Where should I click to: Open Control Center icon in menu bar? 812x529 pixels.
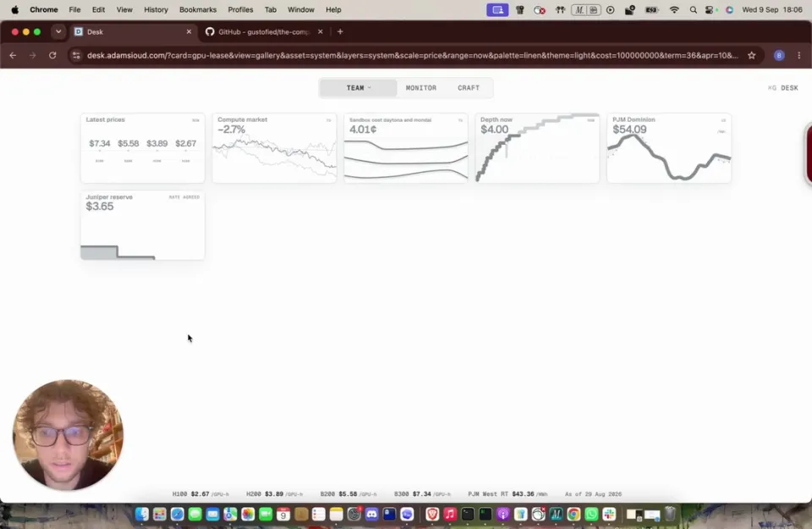[710, 10]
